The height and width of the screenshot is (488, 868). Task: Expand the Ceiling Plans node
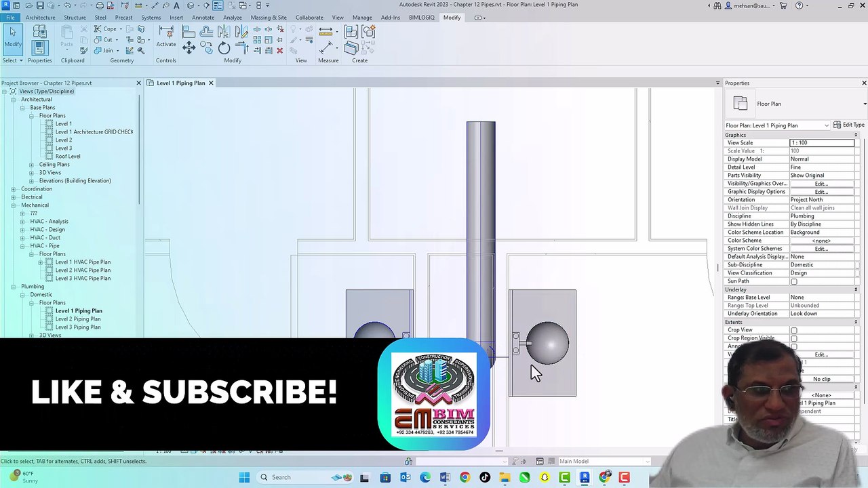click(x=31, y=165)
